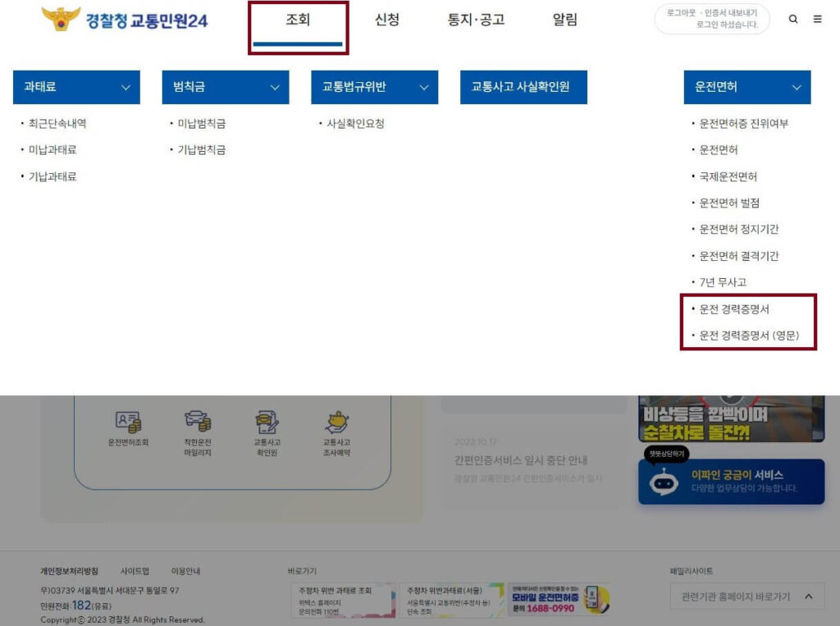Open the 통지·공고 top menu

coord(476,21)
